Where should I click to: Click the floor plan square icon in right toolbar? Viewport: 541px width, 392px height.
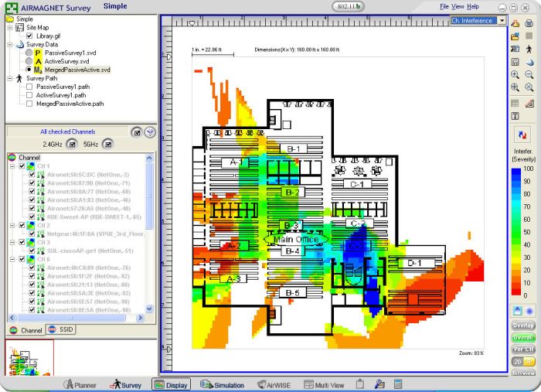(515, 62)
